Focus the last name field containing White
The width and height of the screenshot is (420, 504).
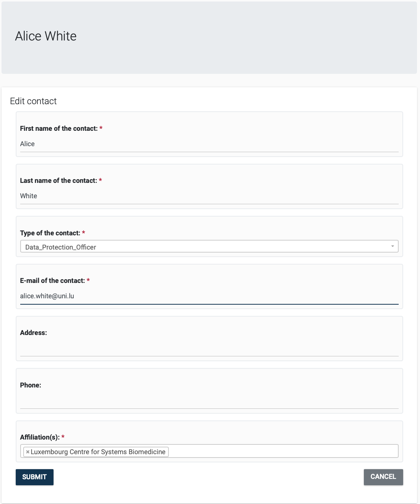(x=209, y=196)
